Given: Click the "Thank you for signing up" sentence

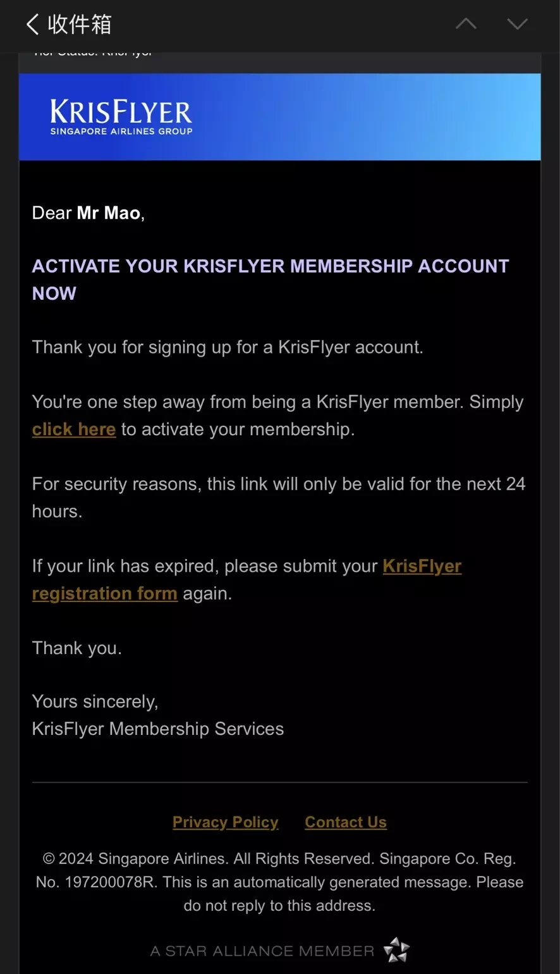Looking at the screenshot, I should [x=228, y=347].
